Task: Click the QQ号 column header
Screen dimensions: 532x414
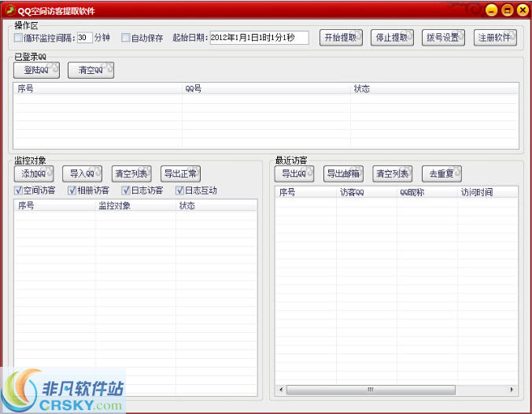Action: pyautogui.click(x=266, y=89)
